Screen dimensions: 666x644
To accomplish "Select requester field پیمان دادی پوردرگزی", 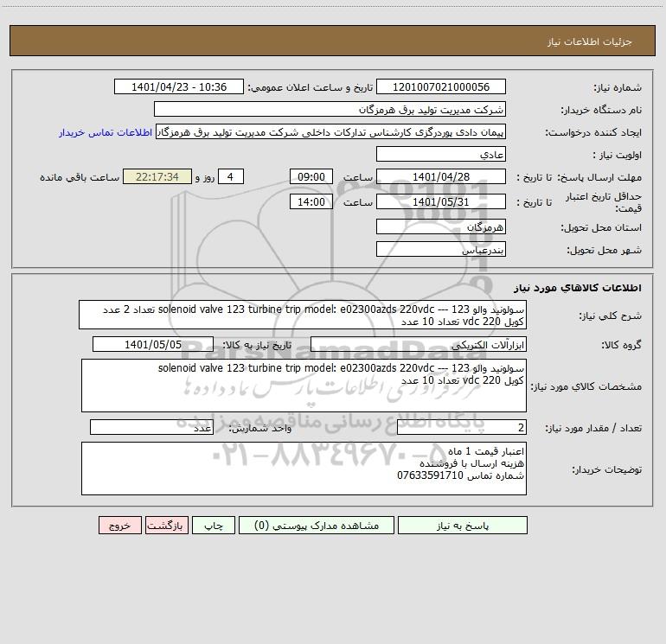I will coord(331,131).
